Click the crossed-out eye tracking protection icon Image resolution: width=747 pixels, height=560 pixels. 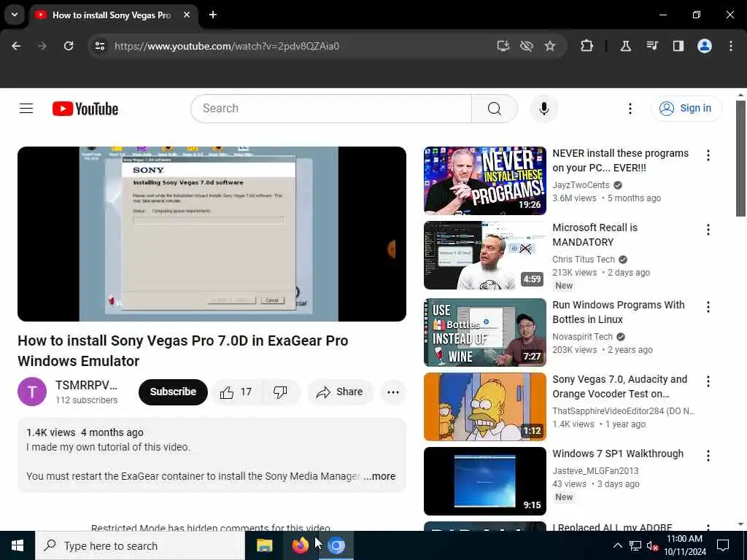tap(527, 46)
